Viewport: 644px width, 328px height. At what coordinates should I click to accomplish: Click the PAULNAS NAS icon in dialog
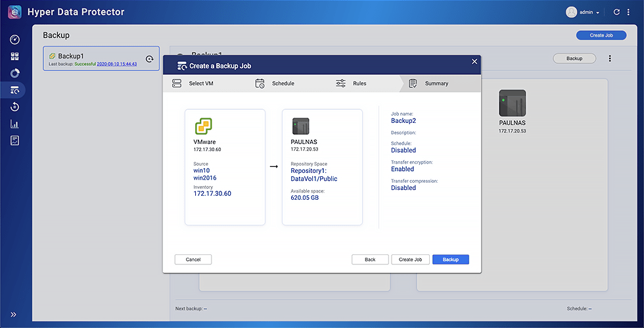pos(301,126)
